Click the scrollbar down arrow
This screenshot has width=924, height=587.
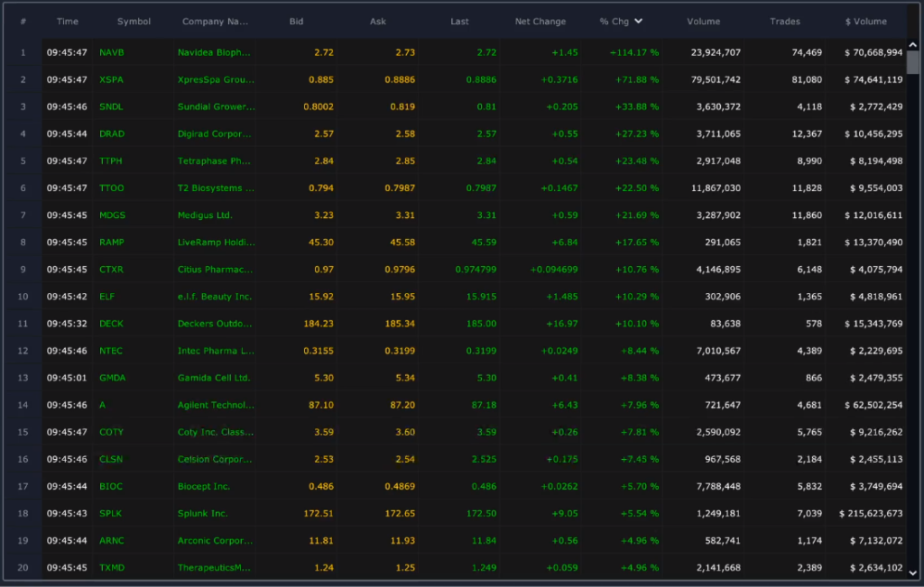913,573
